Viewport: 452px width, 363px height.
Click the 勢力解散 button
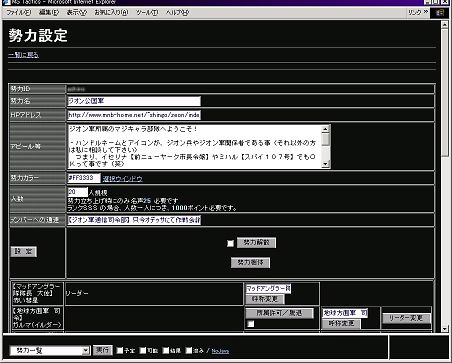click(x=256, y=243)
